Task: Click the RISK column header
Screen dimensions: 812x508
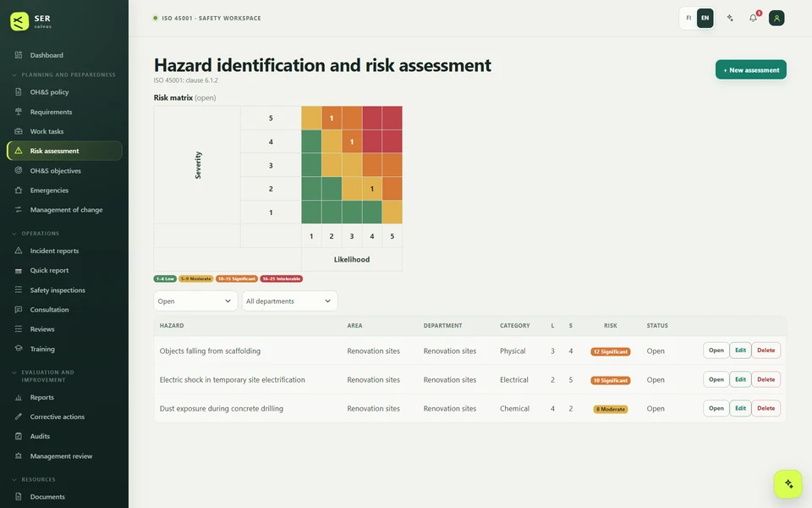Action: 611,325
